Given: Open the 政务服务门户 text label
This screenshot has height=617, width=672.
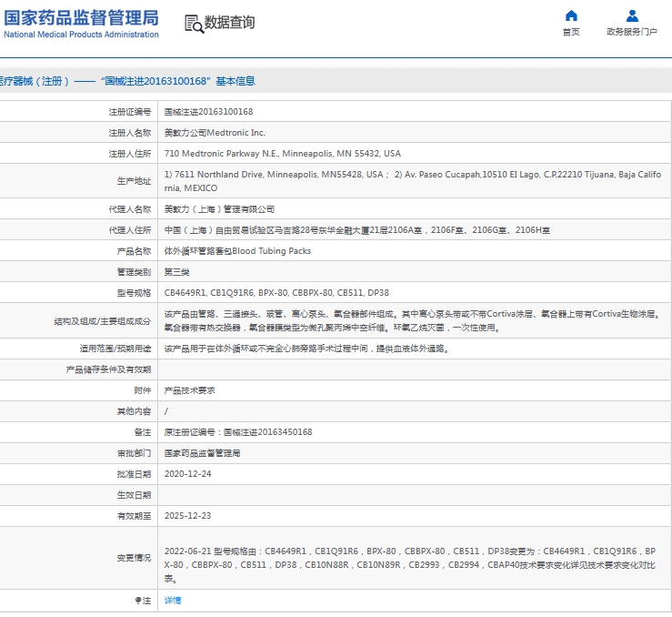Looking at the screenshot, I should coord(632,32).
